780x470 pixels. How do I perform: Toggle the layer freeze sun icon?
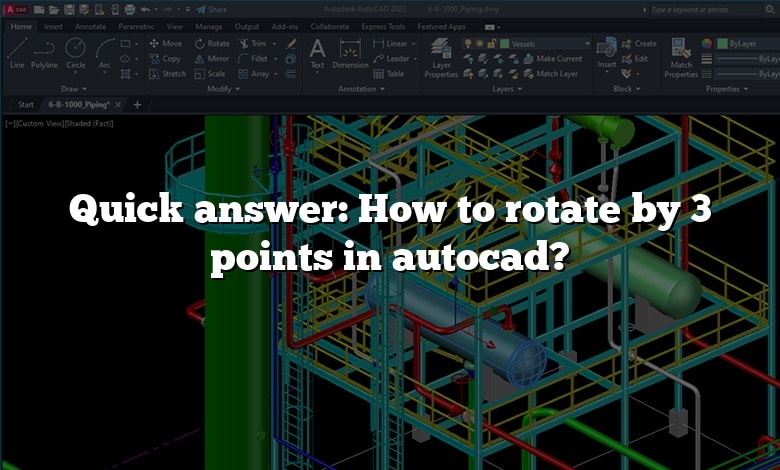tap(481, 44)
